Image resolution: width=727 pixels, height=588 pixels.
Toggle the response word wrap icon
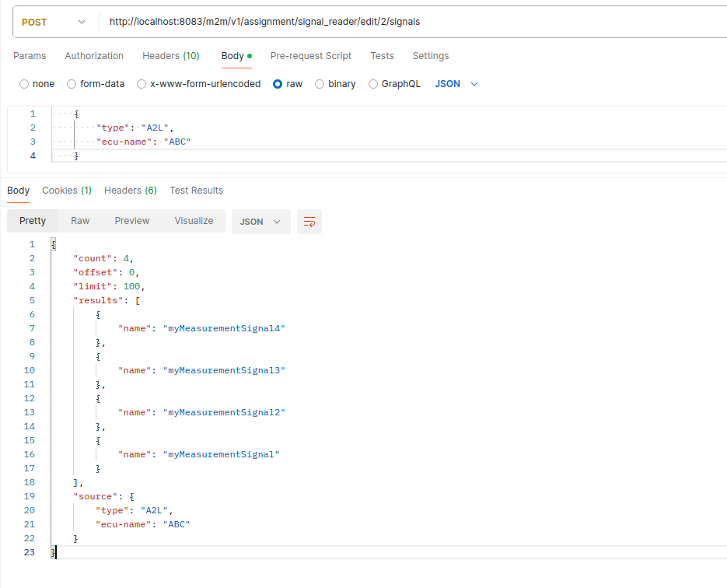[x=309, y=222]
